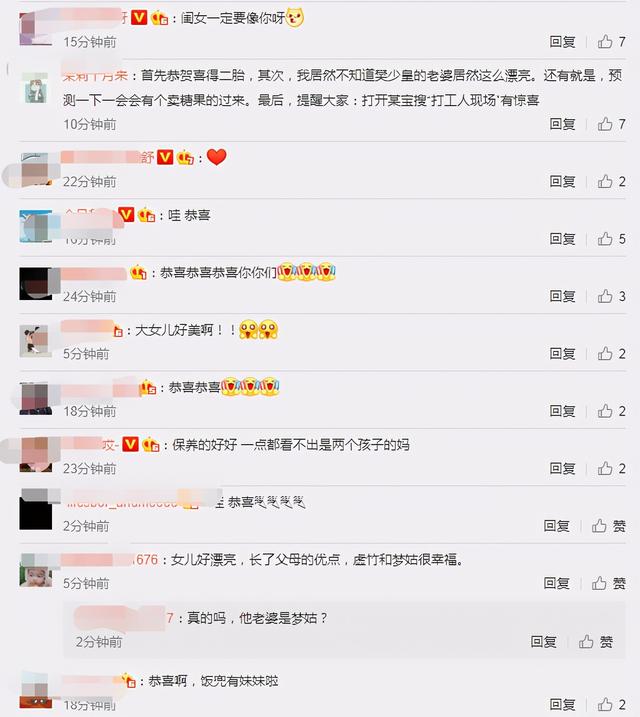
Task: Like the 大女儿好美啊 comment
Action: 611,353
